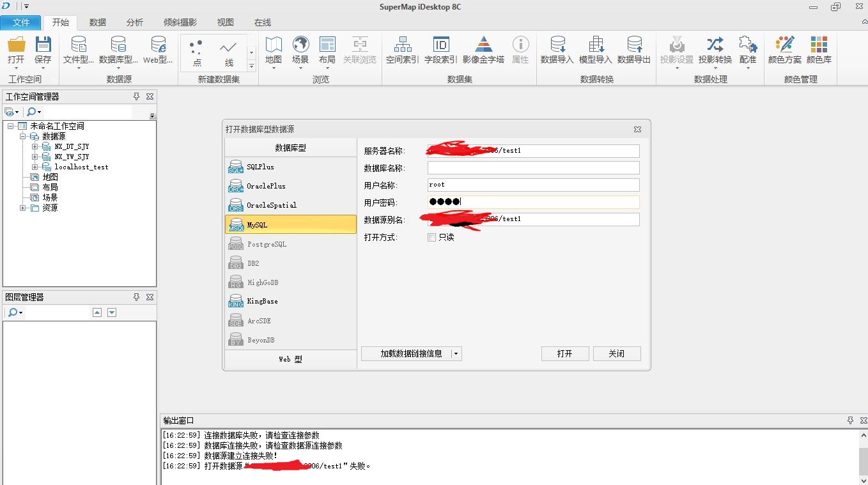
Task: Expand the NX_YW_SJY datasource
Action: 35,157
